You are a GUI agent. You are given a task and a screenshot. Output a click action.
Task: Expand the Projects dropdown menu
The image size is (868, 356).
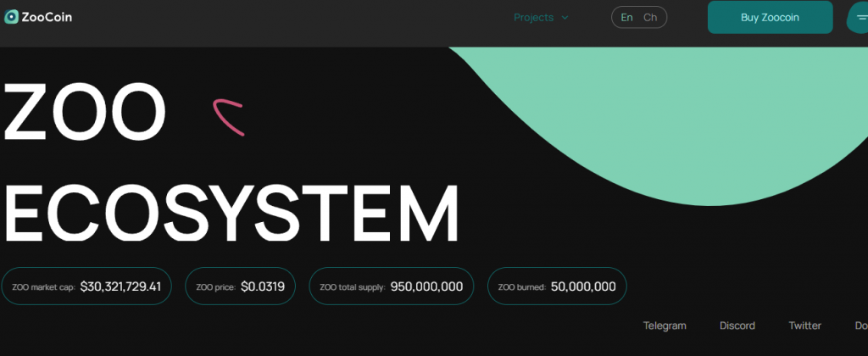click(x=541, y=18)
